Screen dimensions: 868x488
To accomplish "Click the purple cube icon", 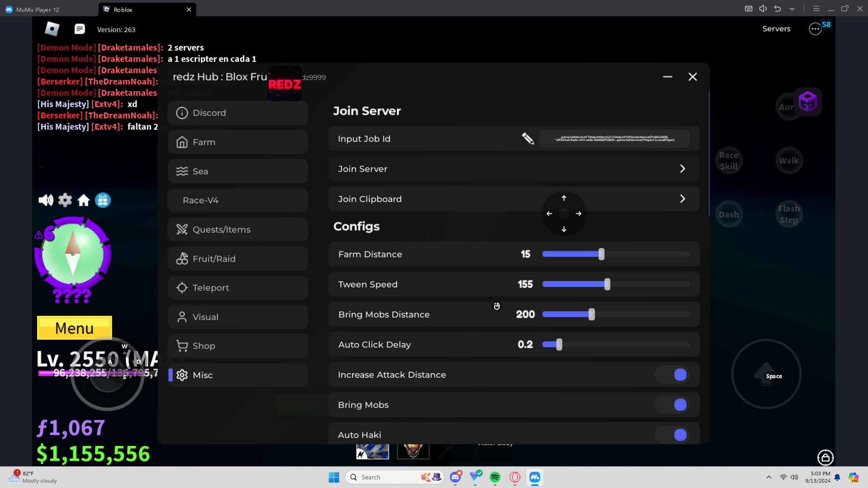I will pos(808,101).
